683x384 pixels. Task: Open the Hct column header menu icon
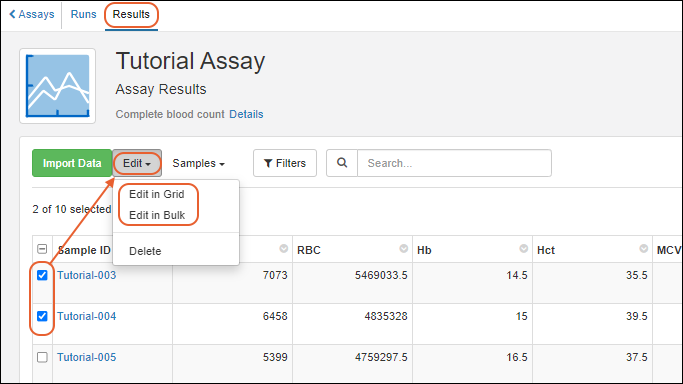tap(643, 249)
